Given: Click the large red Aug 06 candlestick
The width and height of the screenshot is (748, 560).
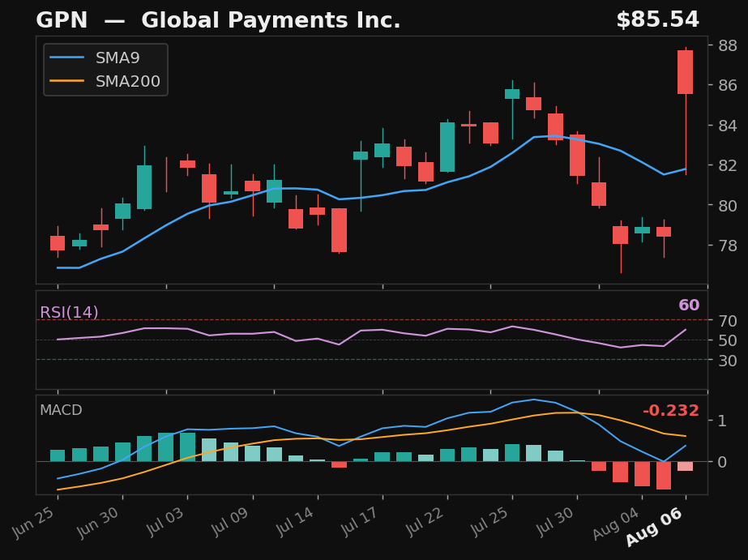Looking at the screenshot, I should pos(686,72).
